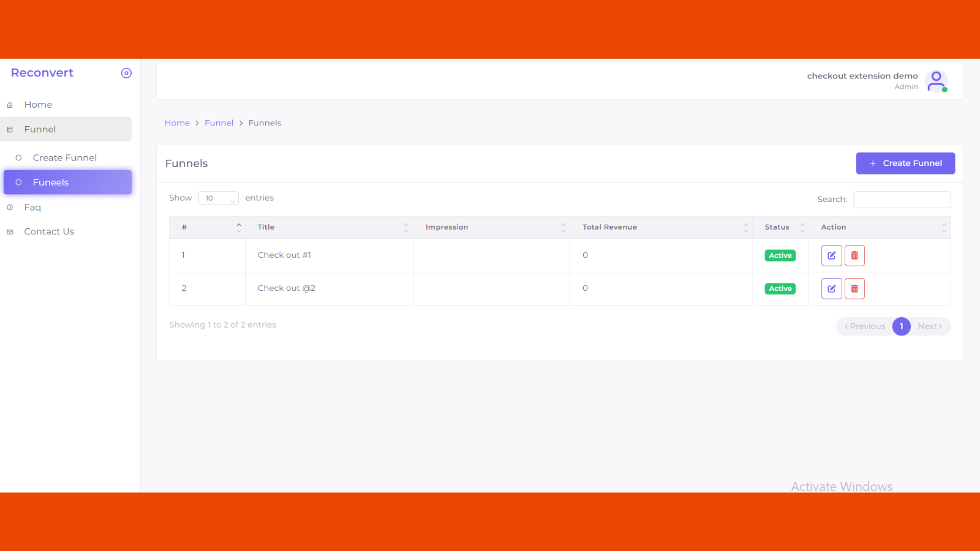Click the Contact Us envelope icon

10,232
